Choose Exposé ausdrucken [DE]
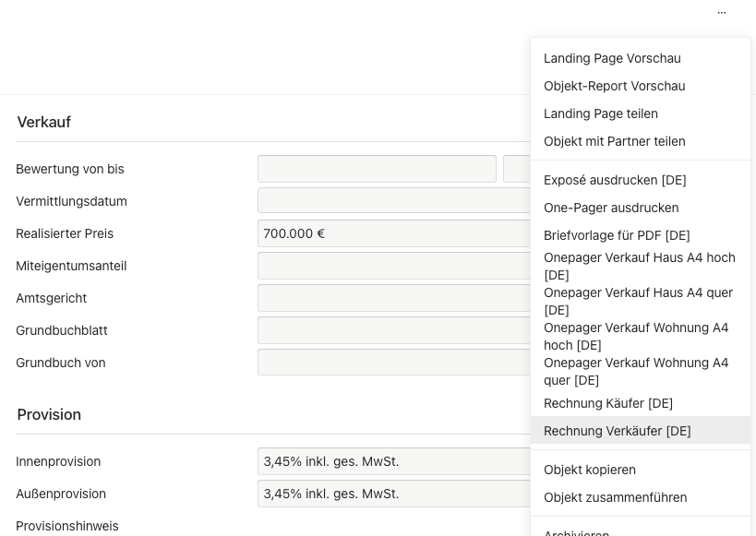This screenshot has width=756, height=536. (615, 180)
